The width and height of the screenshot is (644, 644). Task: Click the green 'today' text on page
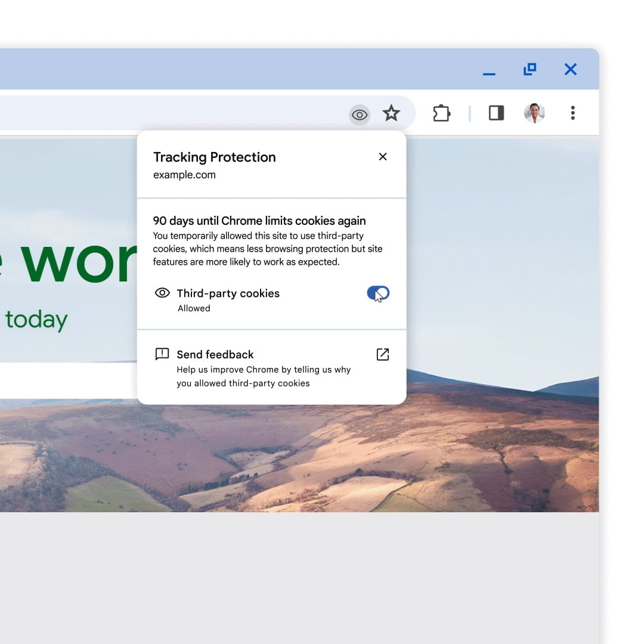click(x=36, y=320)
